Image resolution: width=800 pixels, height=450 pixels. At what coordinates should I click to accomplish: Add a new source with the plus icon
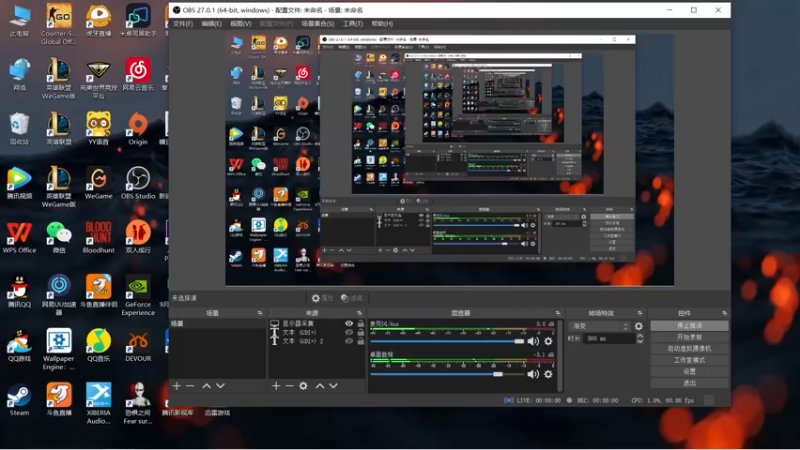tap(276, 386)
